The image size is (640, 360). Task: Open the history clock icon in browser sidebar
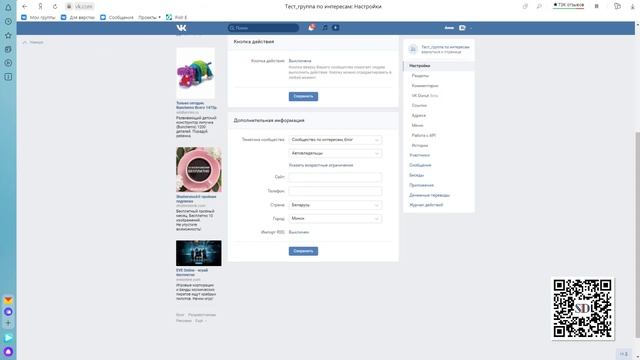pos(8,22)
